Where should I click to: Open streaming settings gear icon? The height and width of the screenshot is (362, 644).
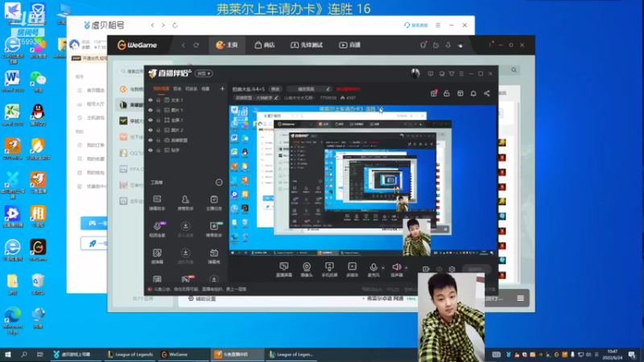pyautogui.click(x=452, y=269)
